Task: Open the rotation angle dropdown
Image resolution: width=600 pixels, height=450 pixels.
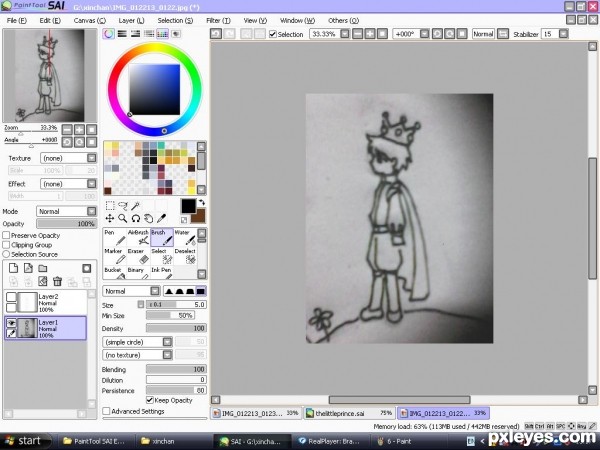Action: pos(424,34)
